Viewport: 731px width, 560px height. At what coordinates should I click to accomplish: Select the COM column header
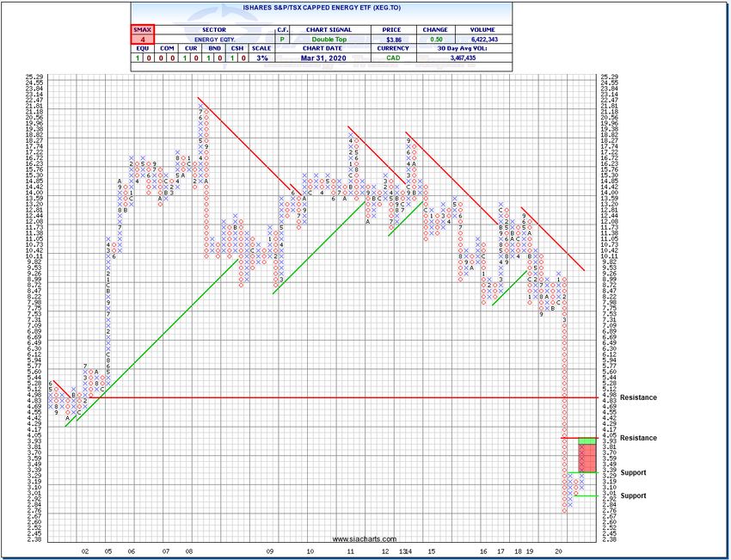167,48
